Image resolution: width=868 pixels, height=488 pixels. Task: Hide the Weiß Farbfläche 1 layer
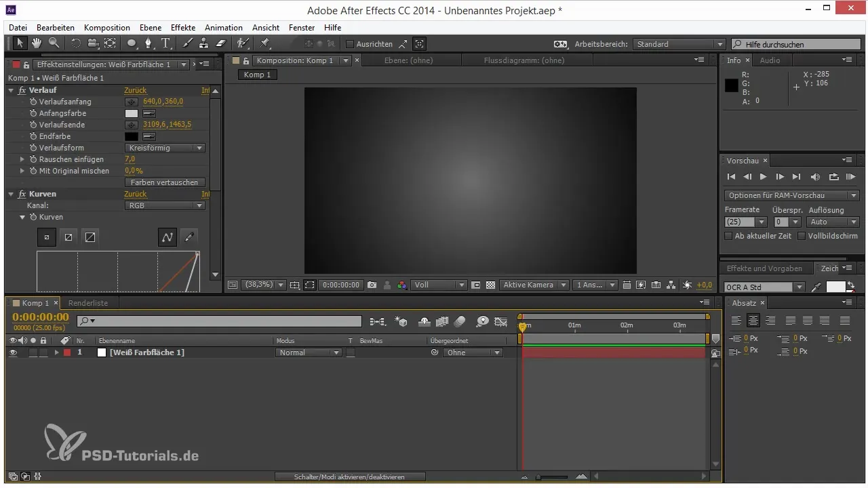pyautogui.click(x=12, y=352)
